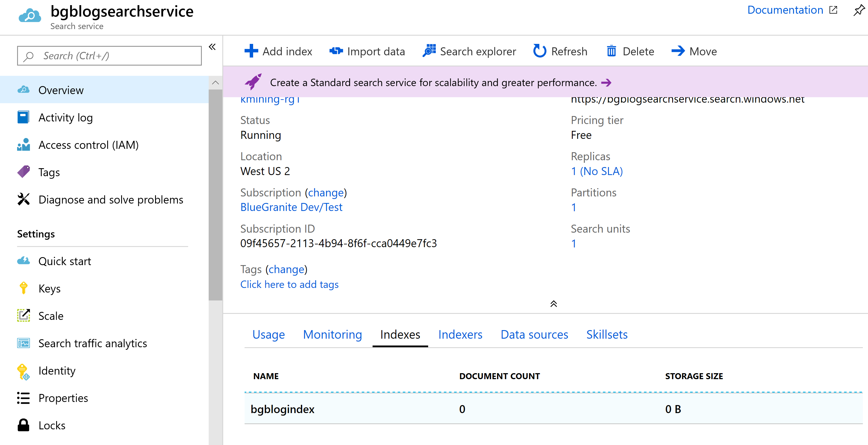
Task: Click the Tags change link
Action: pos(286,269)
